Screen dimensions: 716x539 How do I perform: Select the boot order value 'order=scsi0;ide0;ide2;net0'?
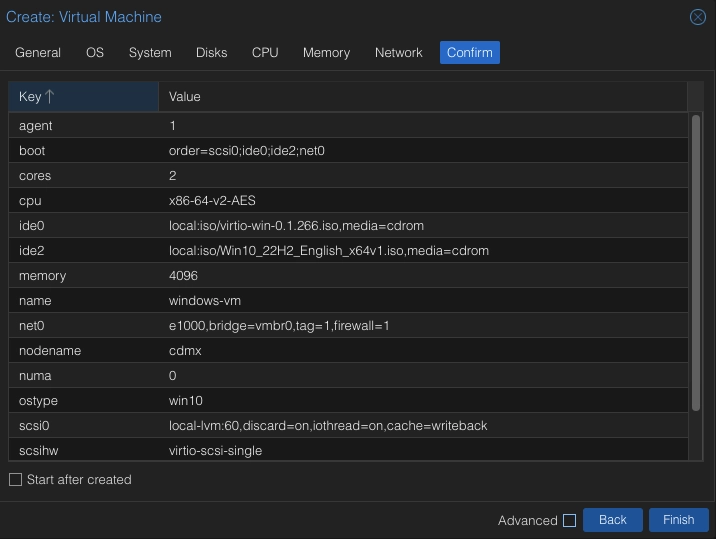tap(247, 151)
